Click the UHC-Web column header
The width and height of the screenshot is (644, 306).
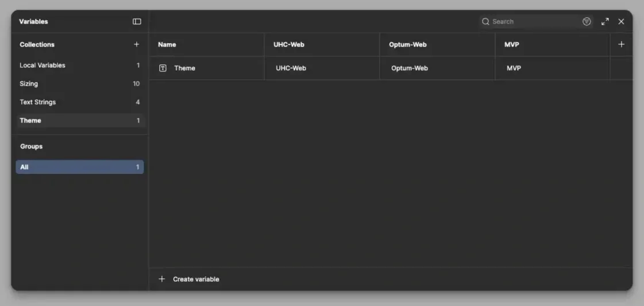[322, 44]
